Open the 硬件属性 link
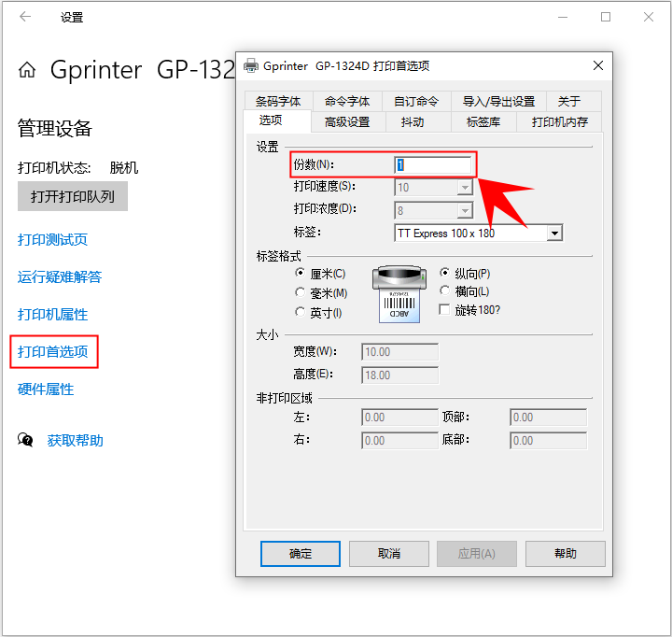The height and width of the screenshot is (637, 672). pos(46,389)
